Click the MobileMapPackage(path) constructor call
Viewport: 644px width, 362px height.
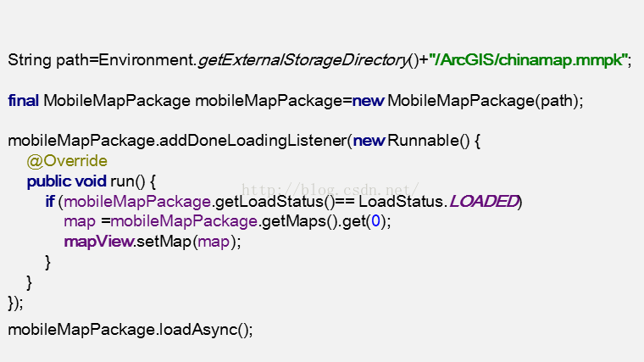(485, 101)
